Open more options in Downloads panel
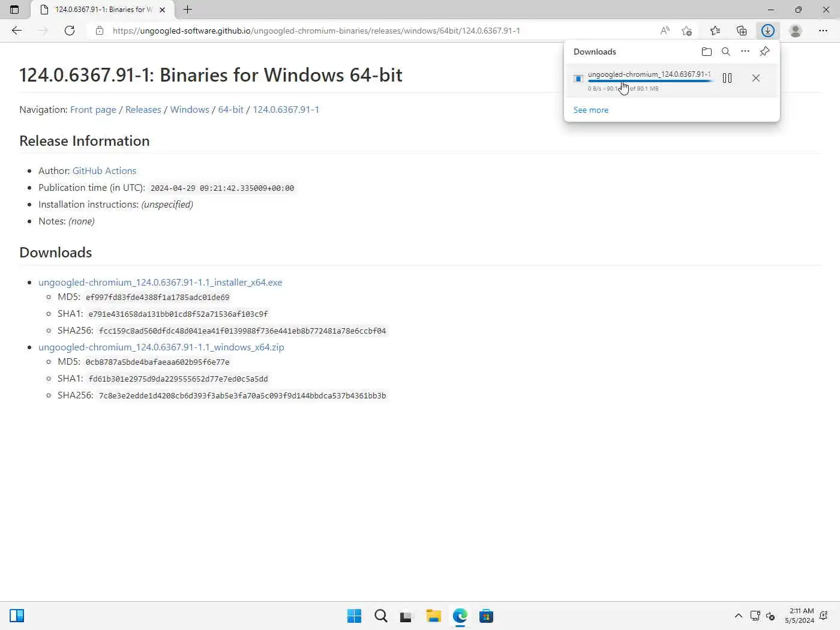 pos(745,52)
